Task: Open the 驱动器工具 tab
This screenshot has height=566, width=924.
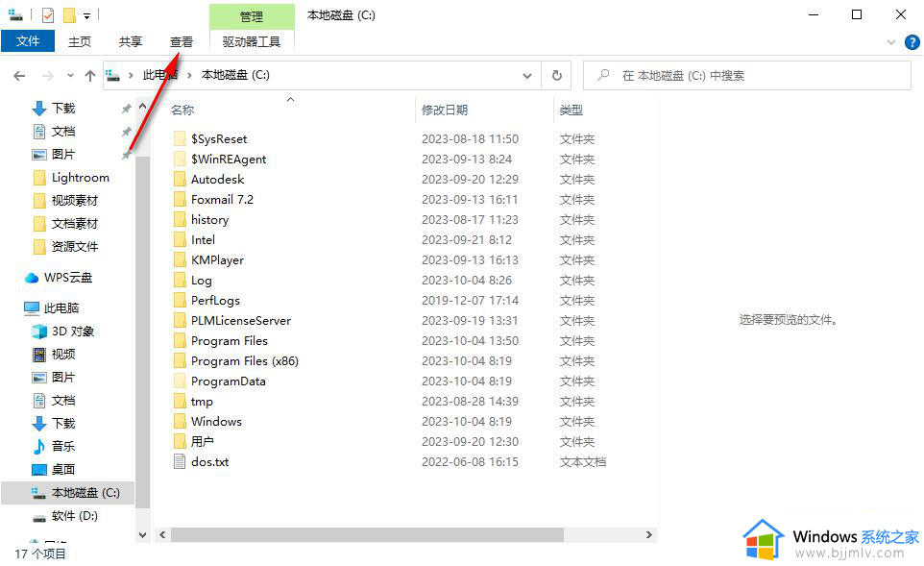Action: [252, 42]
